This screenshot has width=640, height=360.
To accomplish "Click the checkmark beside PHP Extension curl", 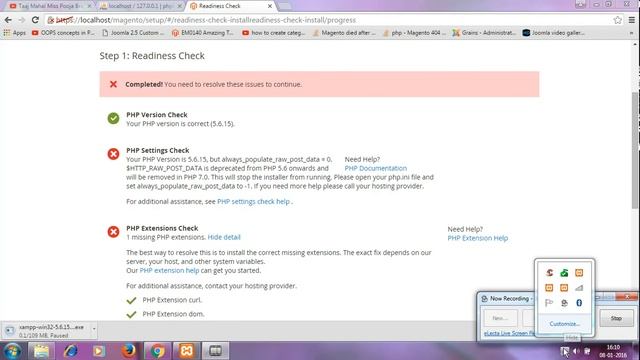I will pyautogui.click(x=131, y=300).
